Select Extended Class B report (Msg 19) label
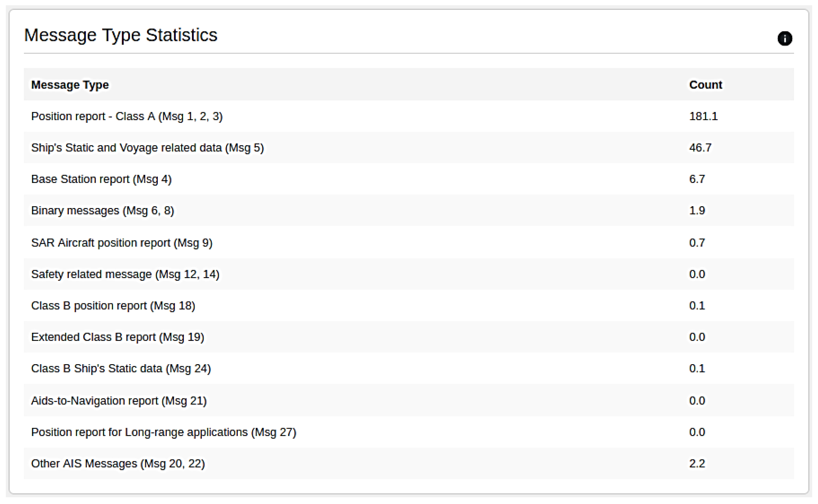 (x=118, y=337)
